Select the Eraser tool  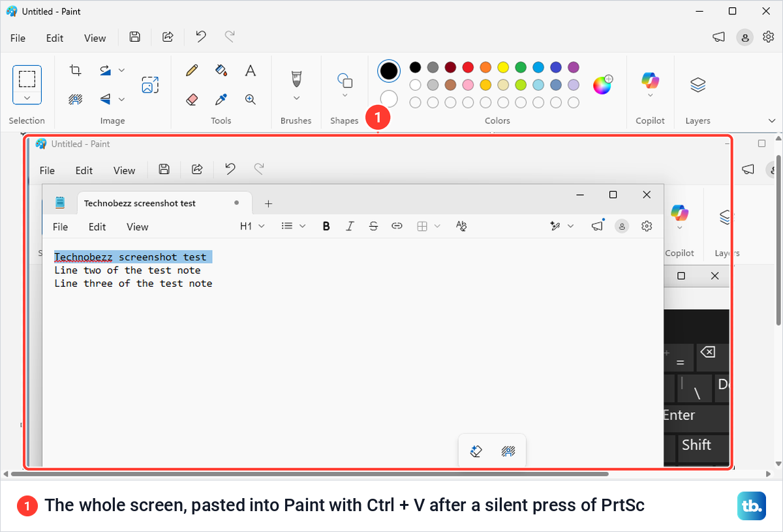pos(192,99)
